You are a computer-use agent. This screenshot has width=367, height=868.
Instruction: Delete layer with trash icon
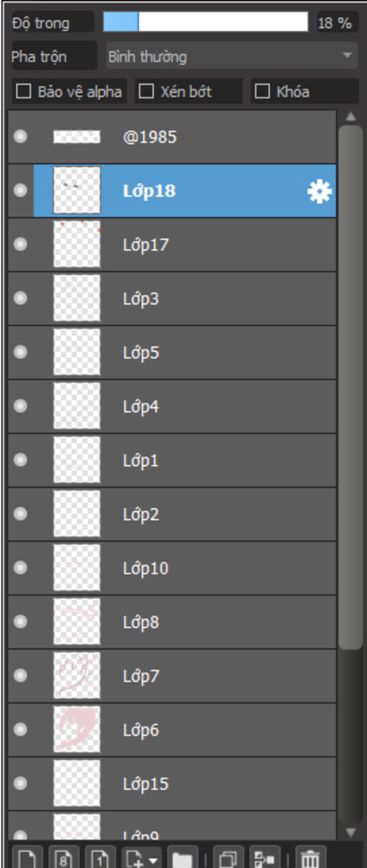(310, 858)
